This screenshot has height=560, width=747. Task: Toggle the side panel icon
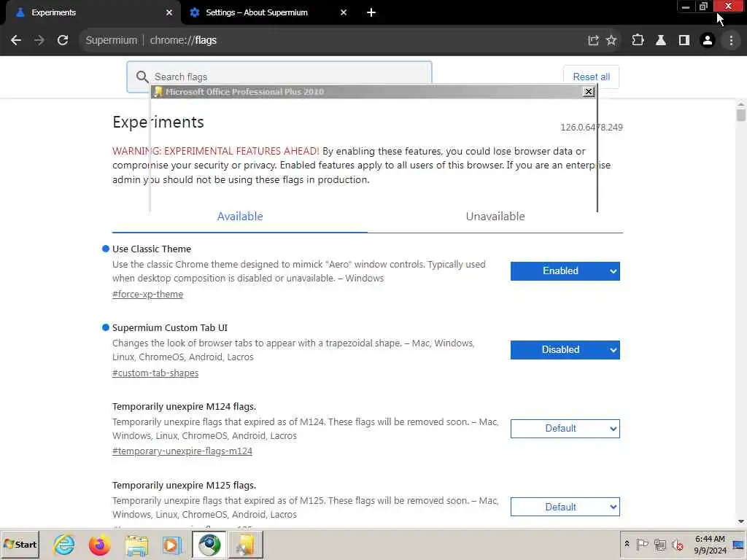point(684,41)
